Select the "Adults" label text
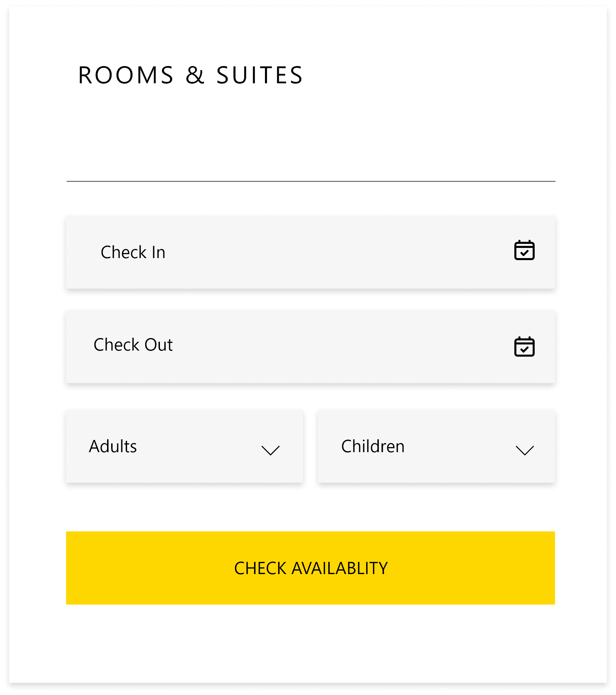616x695 pixels. tap(112, 446)
